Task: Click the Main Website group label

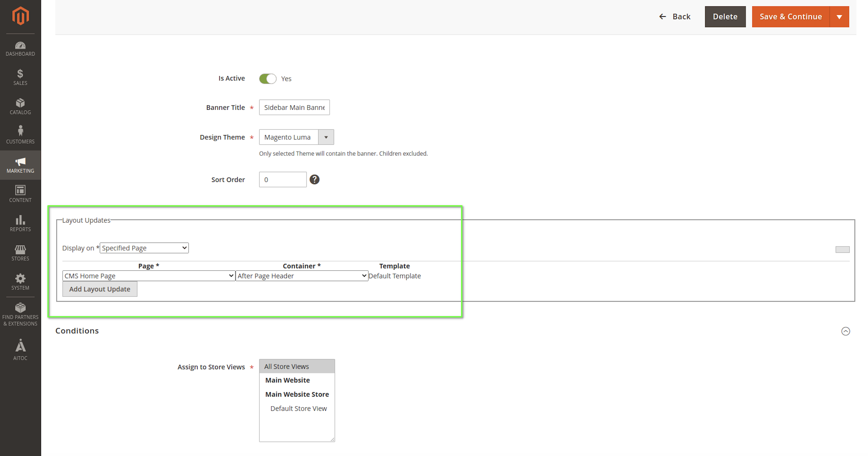Action: point(287,380)
